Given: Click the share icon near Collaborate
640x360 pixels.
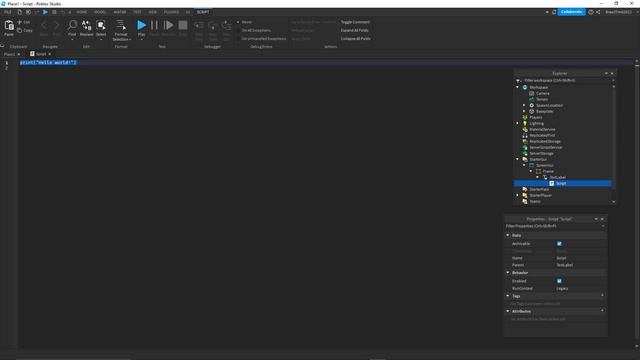Looking at the screenshot, I should pyautogui.click(x=598, y=12).
